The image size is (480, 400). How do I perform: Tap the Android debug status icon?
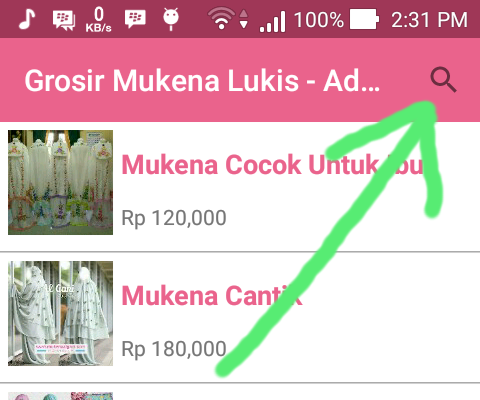click(x=171, y=19)
